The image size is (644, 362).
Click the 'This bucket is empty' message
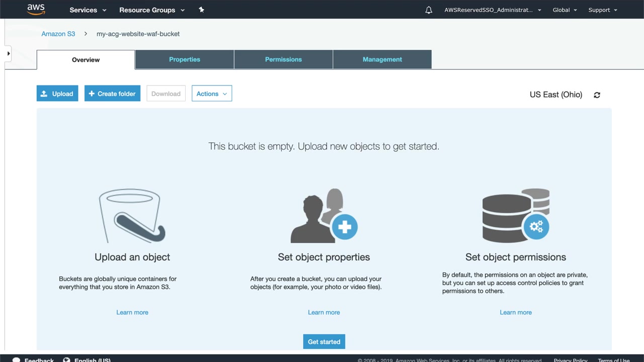coord(324,146)
